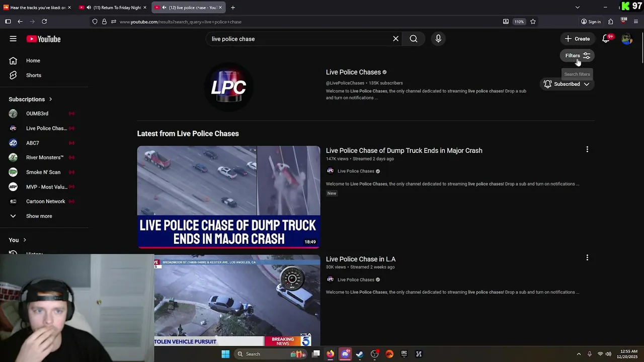This screenshot has height=362, width=644.
Task: Open options for Live Police Chase in L.A
Action: 587,257
